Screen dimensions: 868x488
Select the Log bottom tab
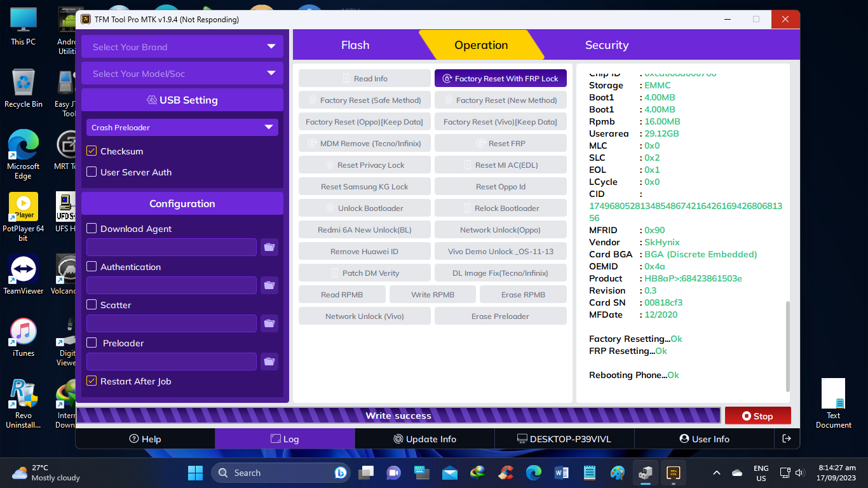285,438
